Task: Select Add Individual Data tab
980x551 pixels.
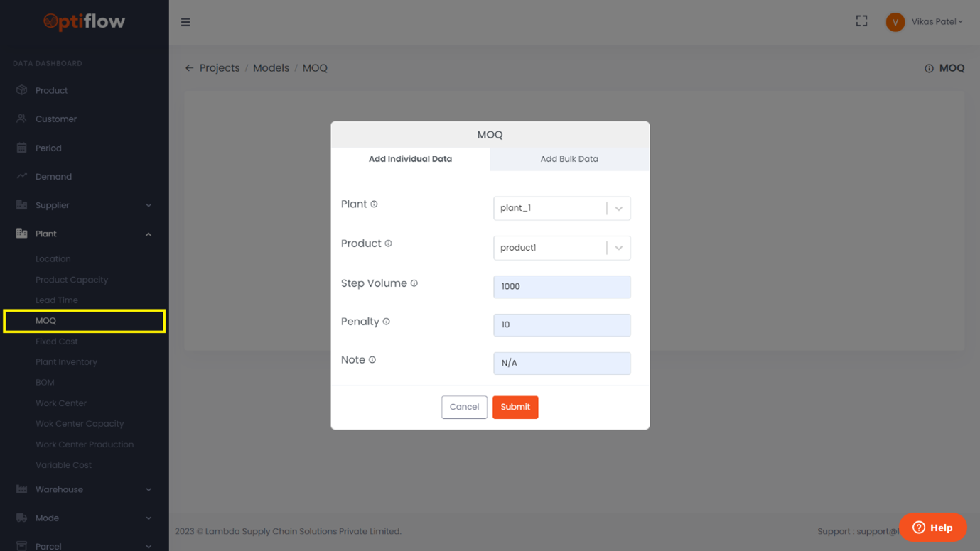Action: pyautogui.click(x=410, y=159)
